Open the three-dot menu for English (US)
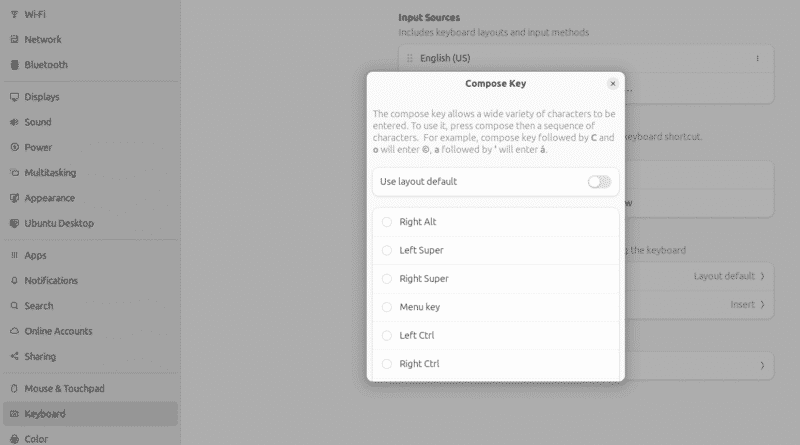 [x=757, y=58]
